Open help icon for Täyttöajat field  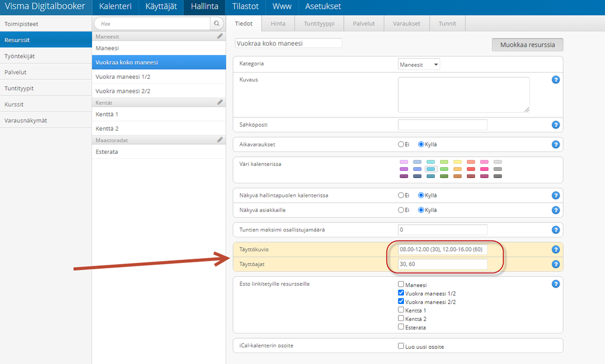point(555,264)
